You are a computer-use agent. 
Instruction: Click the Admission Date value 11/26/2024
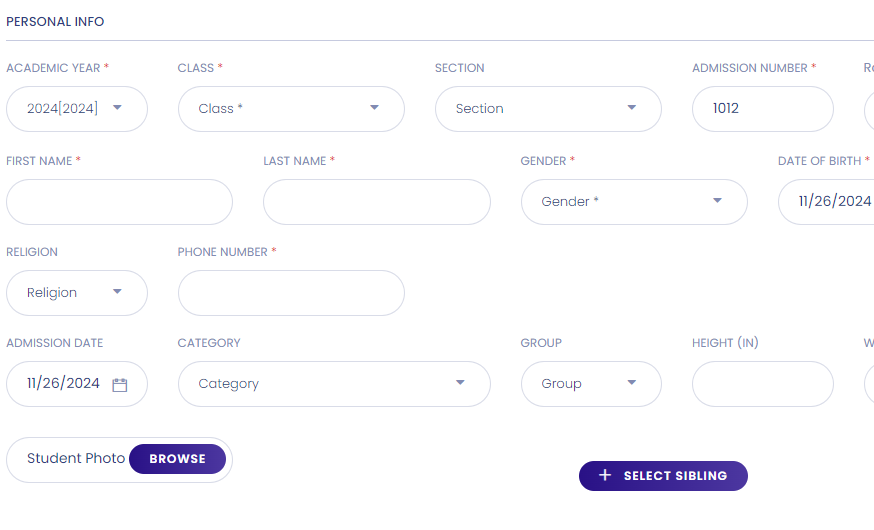[63, 384]
